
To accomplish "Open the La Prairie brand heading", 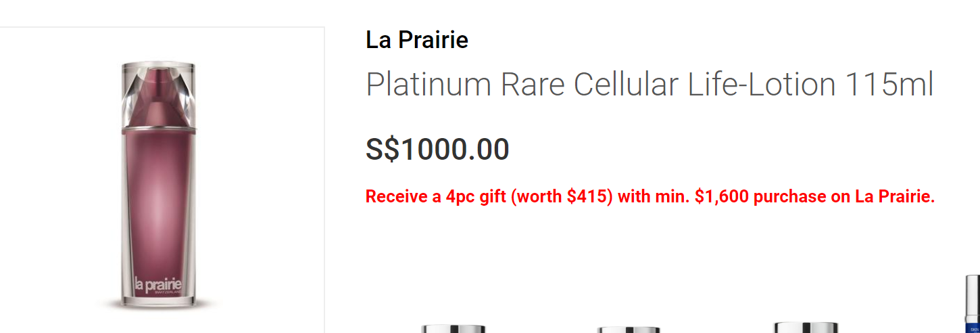I will [x=416, y=40].
